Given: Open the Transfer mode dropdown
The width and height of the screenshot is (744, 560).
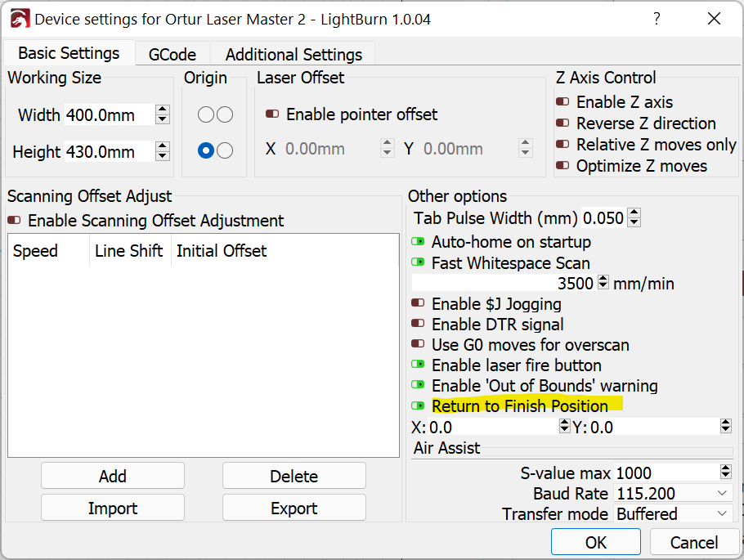Looking at the screenshot, I should pos(673,514).
